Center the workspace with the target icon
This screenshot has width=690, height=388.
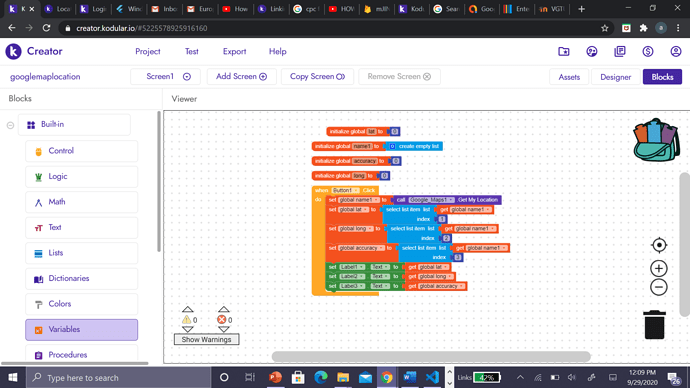[659, 245]
